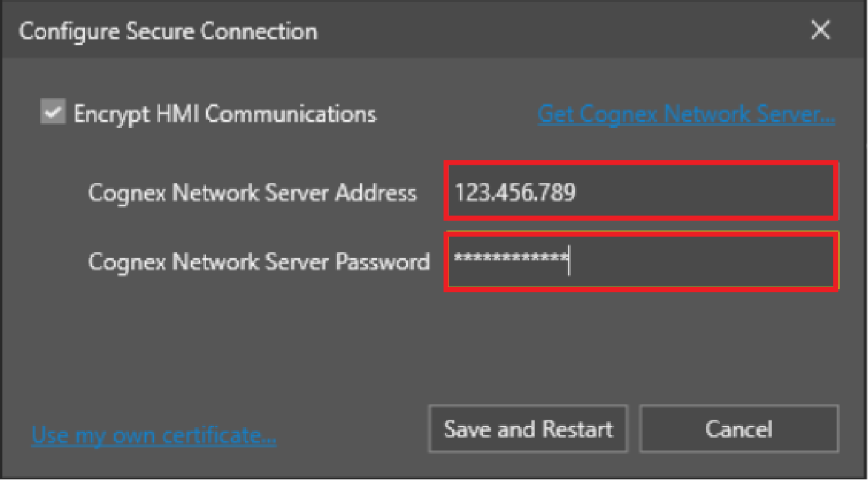Click the Cognex Network Server Password label

(x=258, y=262)
